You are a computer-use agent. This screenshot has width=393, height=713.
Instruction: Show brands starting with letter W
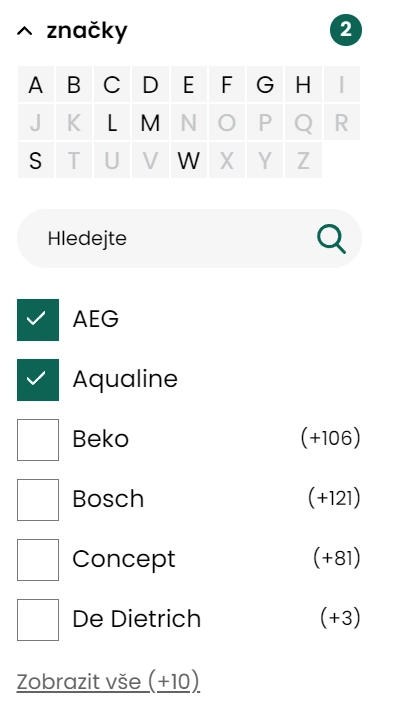(x=189, y=161)
